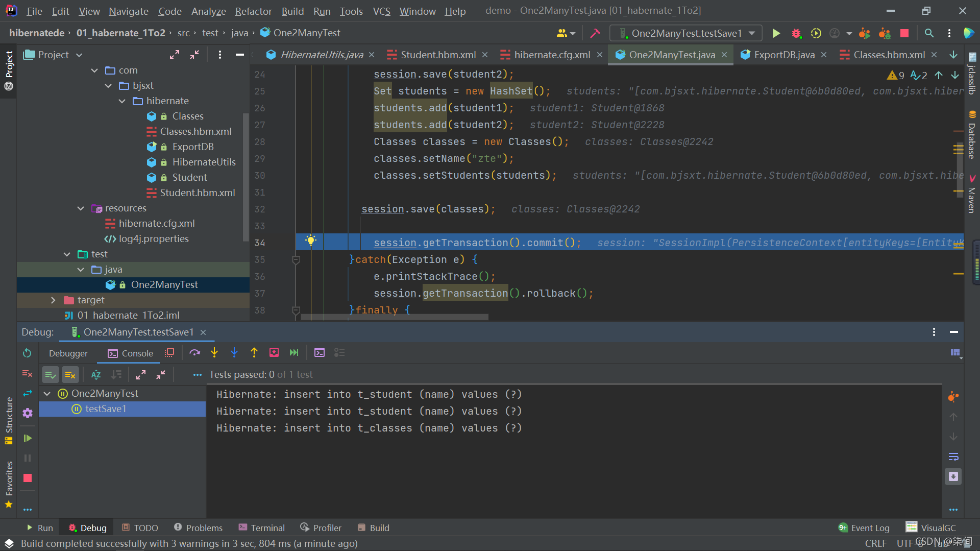Screen dimensions: 980x551
Task: Collapse the resources folder
Action: [81, 208]
